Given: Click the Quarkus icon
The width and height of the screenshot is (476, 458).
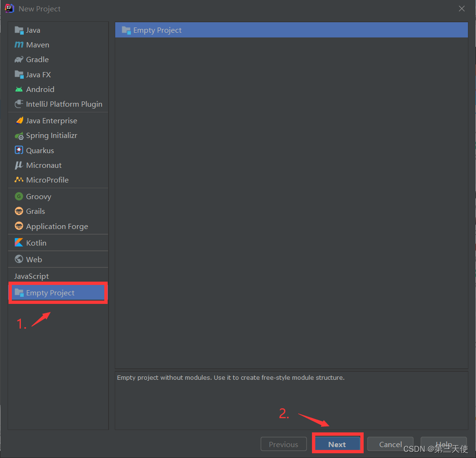Looking at the screenshot, I should click(x=19, y=150).
